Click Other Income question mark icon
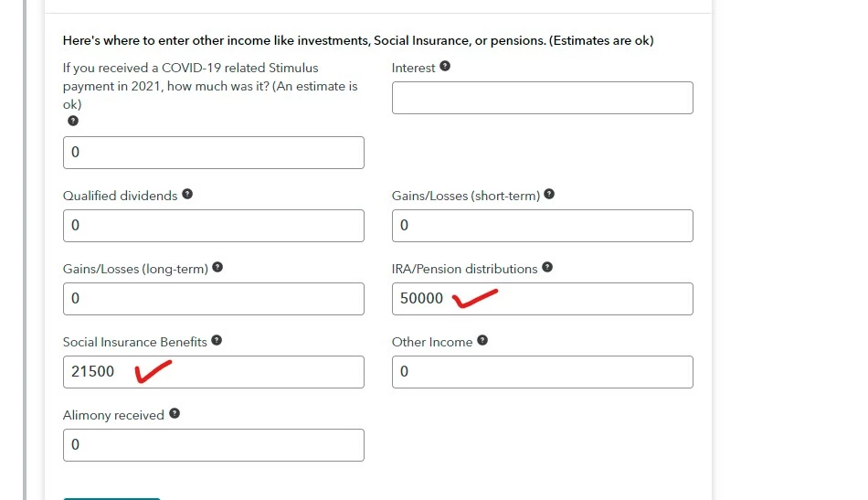 [482, 341]
